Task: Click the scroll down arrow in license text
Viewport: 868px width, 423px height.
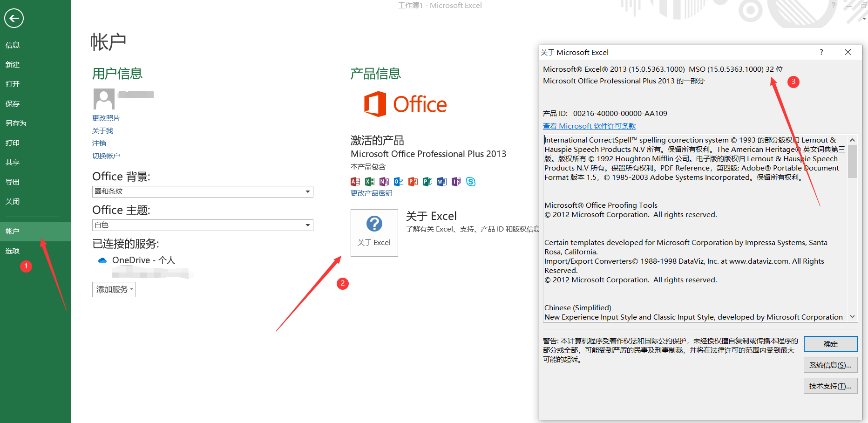Action: point(852,317)
